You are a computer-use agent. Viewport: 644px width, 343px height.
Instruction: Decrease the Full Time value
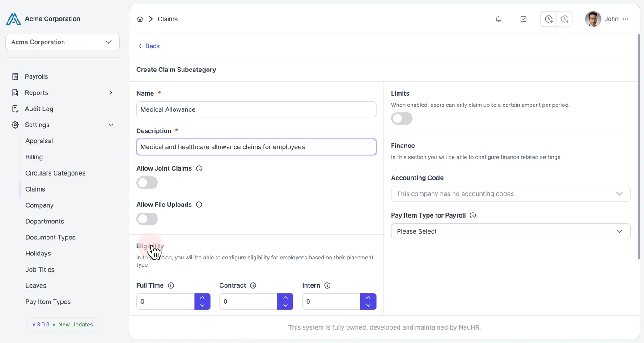tap(202, 305)
